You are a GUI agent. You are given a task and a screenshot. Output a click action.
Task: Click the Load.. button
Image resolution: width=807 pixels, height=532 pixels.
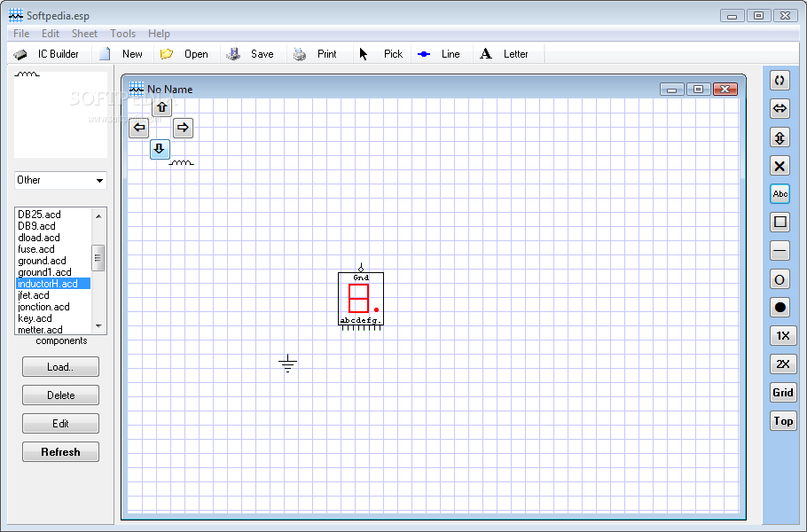point(60,367)
